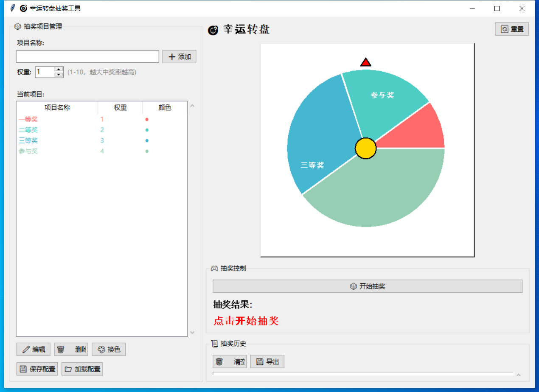
Task: Click the 颜色 column header
Action: [165, 108]
